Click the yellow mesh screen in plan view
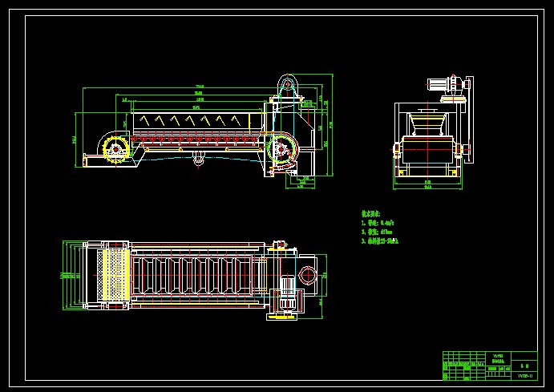This screenshot has width=554, height=392. (x=112, y=274)
